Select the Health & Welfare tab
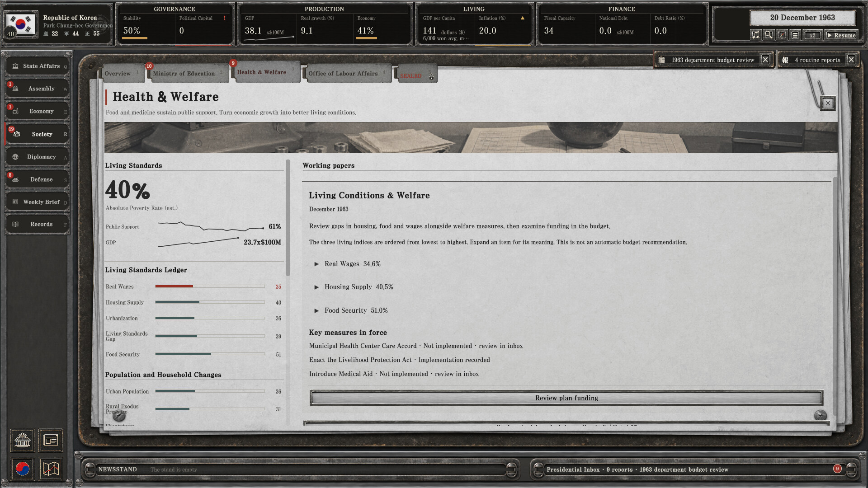868x488 pixels. [x=266, y=72]
